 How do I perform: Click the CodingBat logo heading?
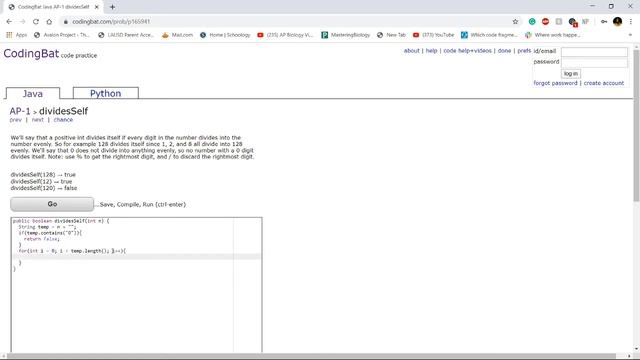point(31,53)
